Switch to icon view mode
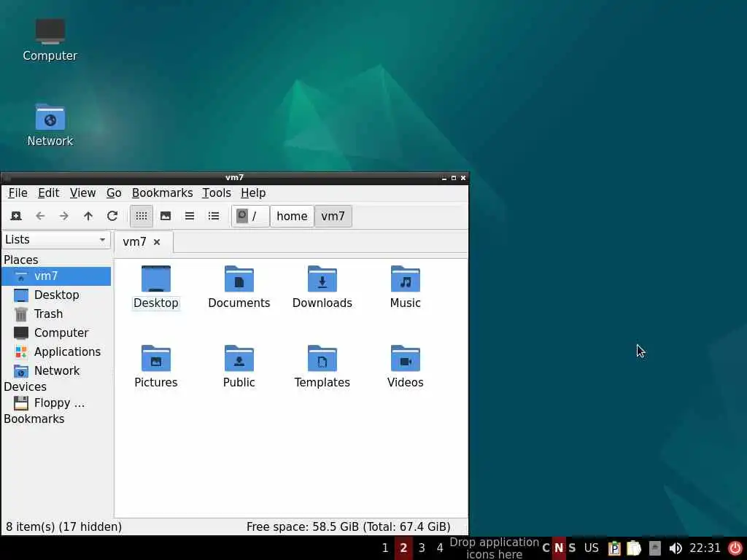Screen dimensions: 747x560 tap(142, 216)
